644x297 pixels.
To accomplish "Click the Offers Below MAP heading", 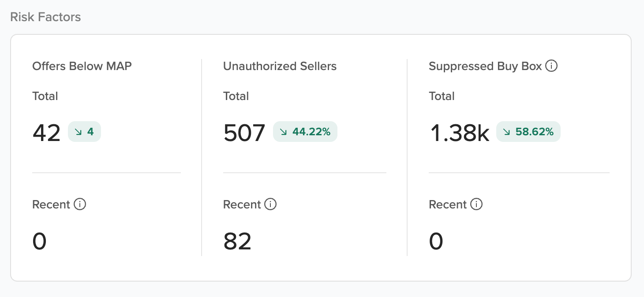I will (x=82, y=66).
